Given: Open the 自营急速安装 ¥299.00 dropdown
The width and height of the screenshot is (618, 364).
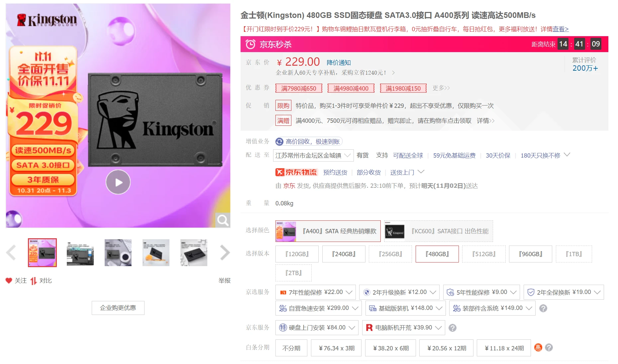Looking at the screenshot, I should (319, 308).
